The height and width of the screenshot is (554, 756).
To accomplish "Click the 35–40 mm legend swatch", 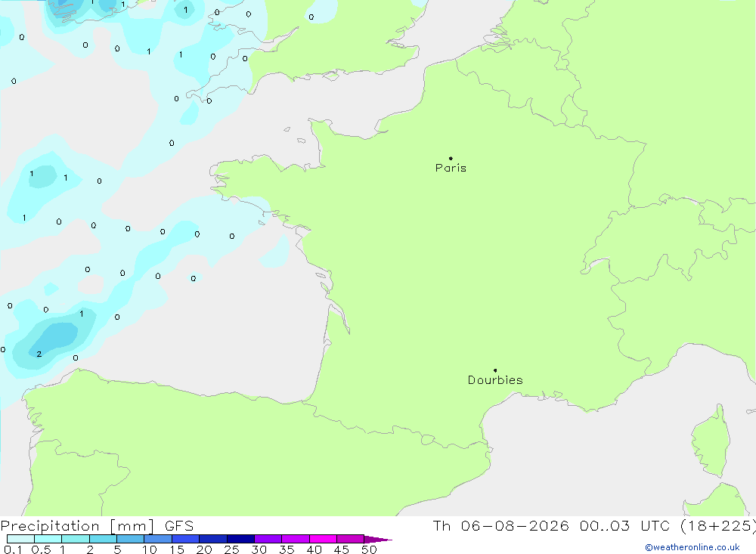I will pyautogui.click(x=295, y=539).
